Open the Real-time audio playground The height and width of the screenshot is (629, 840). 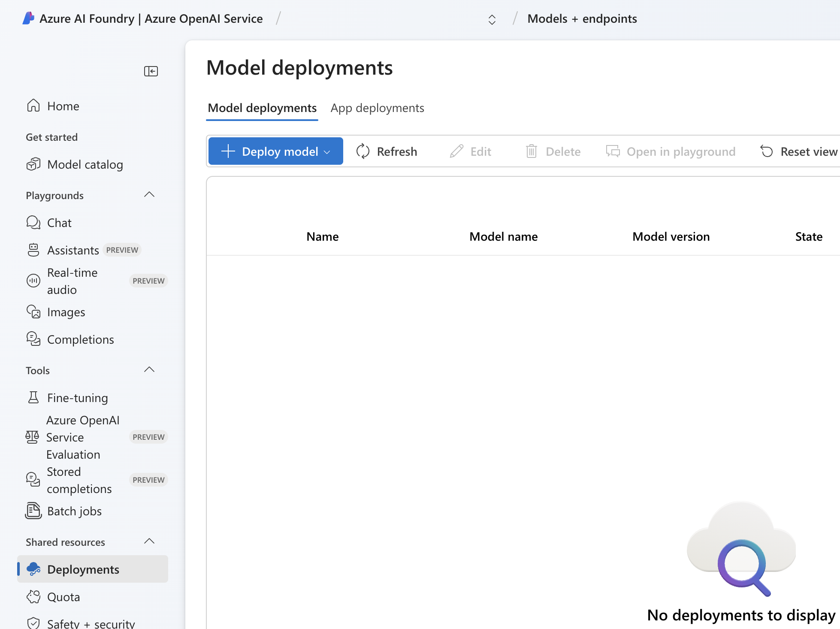pyautogui.click(x=72, y=281)
